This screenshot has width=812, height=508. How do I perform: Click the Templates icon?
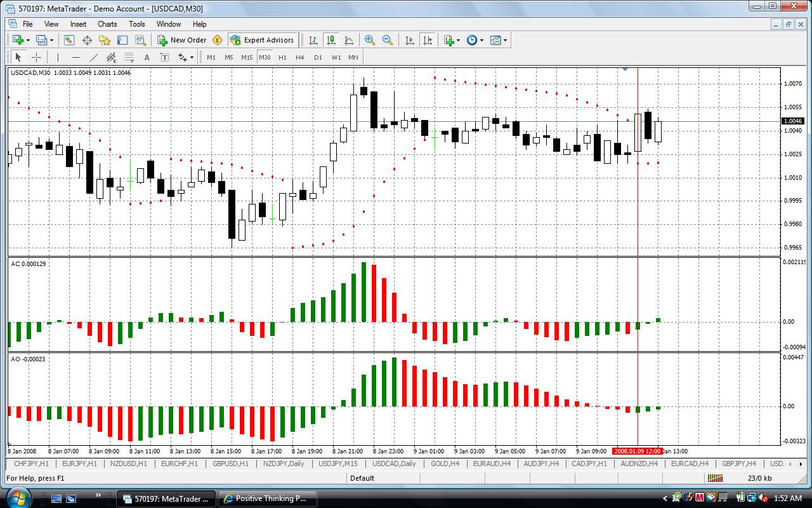[495, 40]
